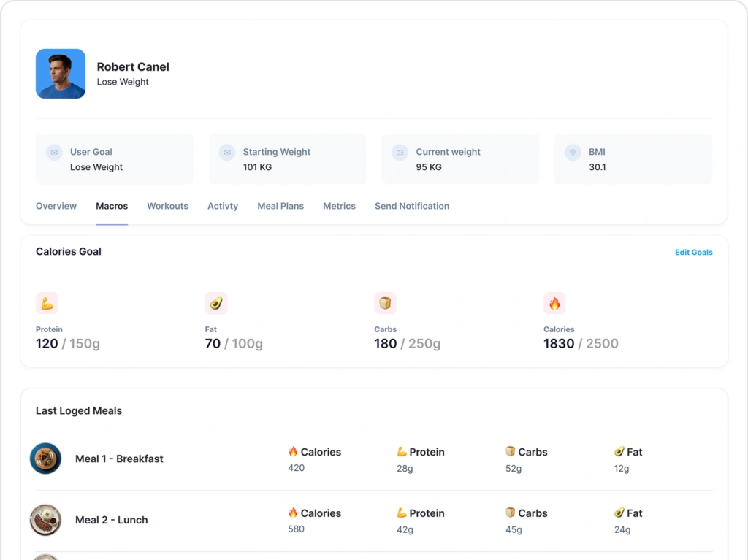This screenshot has width=748, height=560.
Task: Click the Starting Weight card icon
Action: (x=227, y=152)
